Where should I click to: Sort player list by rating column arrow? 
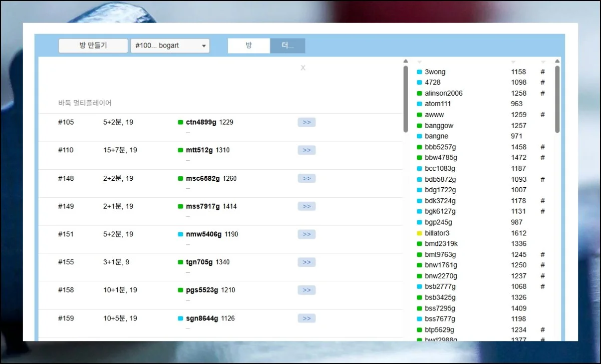[x=513, y=62]
